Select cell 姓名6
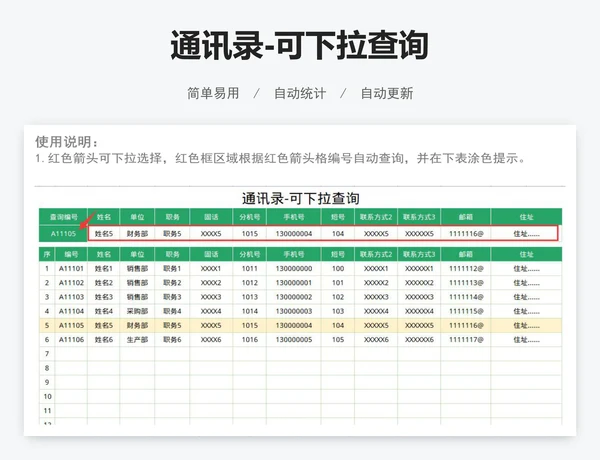The width and height of the screenshot is (600, 460). 104,339
